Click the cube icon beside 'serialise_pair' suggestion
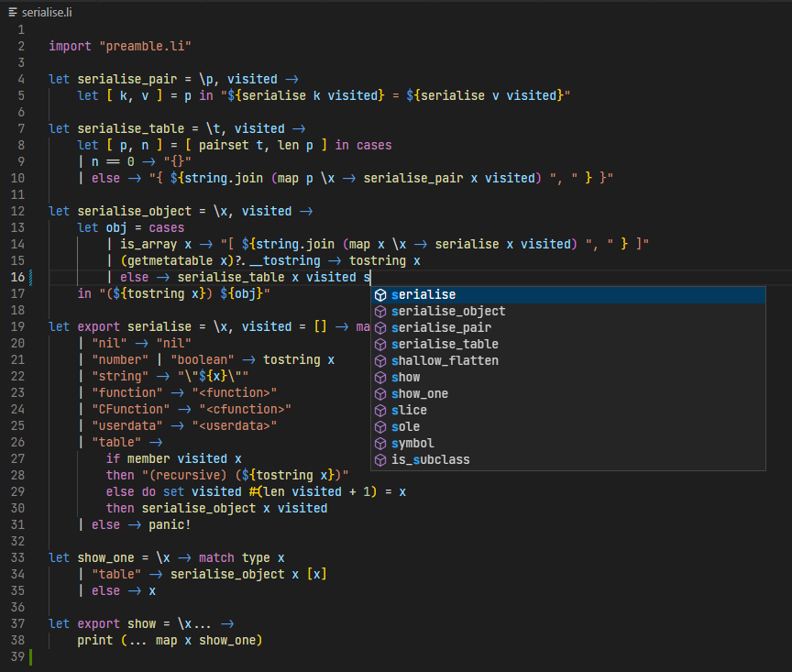 tap(380, 328)
